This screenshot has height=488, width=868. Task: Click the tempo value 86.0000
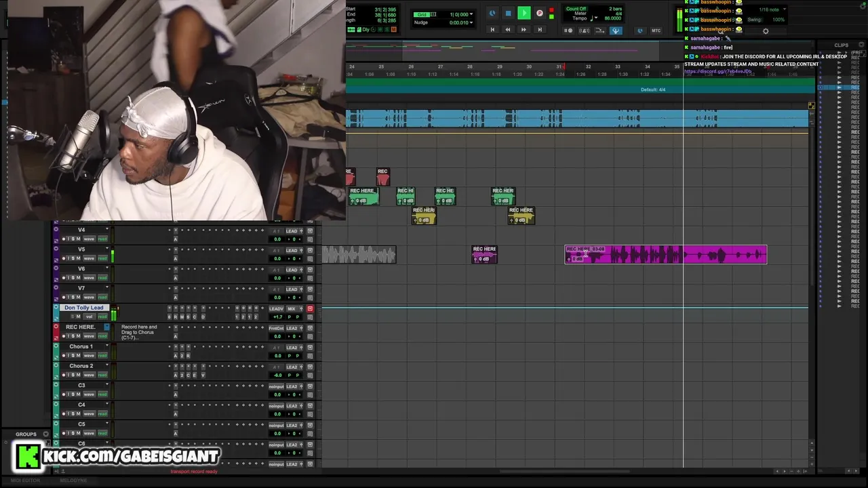612,18
